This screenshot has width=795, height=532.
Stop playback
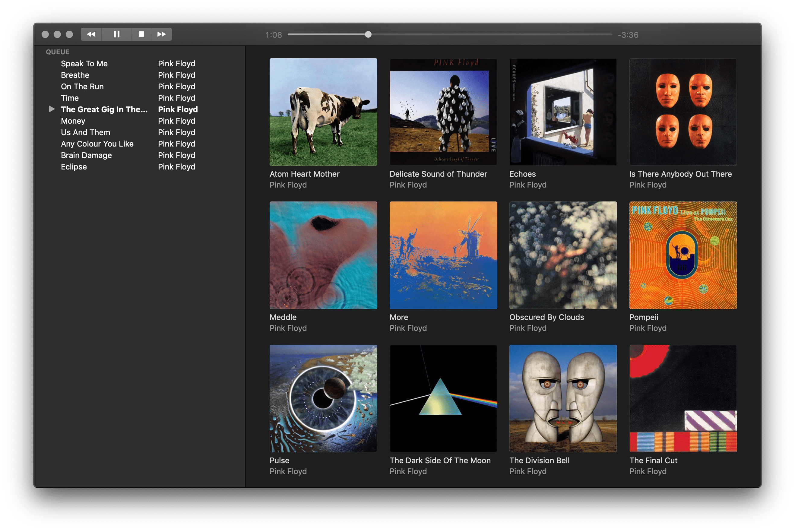[x=142, y=34]
